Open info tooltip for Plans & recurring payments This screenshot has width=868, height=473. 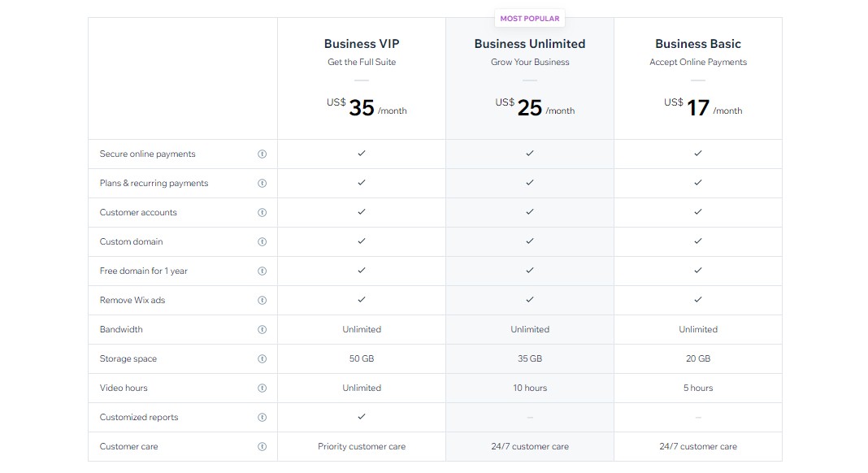[x=262, y=183]
